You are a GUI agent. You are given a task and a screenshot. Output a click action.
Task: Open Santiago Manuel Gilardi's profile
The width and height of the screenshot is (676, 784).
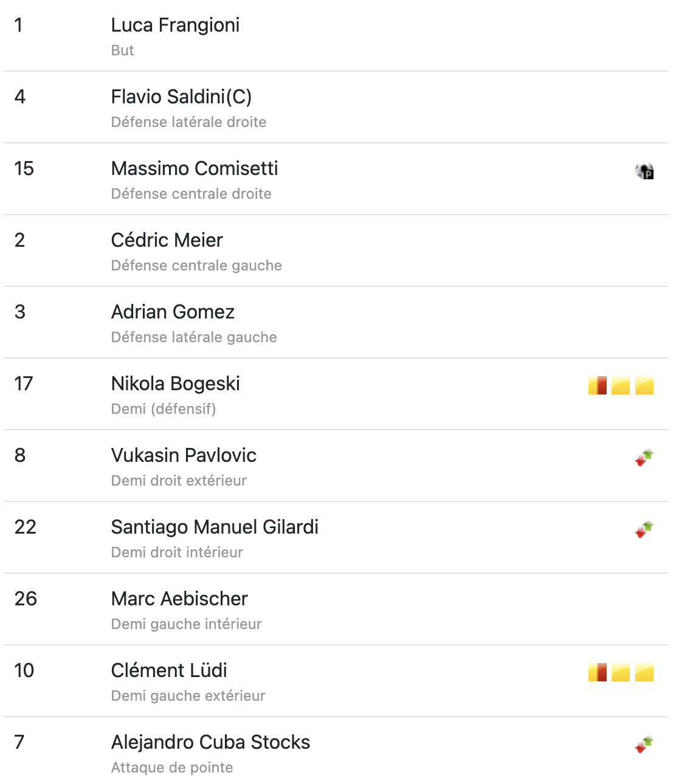215,527
